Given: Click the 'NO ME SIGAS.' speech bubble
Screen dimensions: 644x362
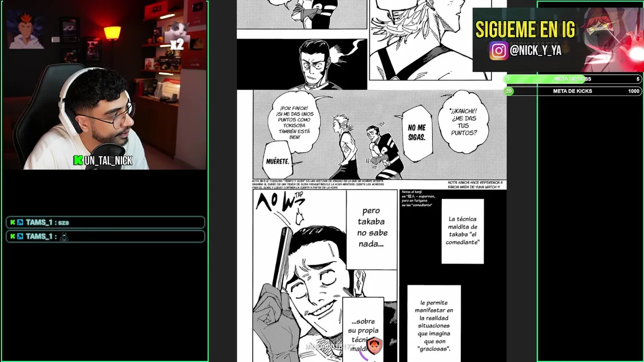Looking at the screenshot, I should coord(417,133).
